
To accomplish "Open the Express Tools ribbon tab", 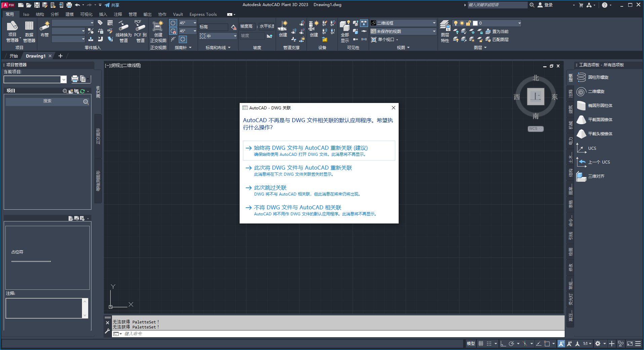I will point(203,14).
